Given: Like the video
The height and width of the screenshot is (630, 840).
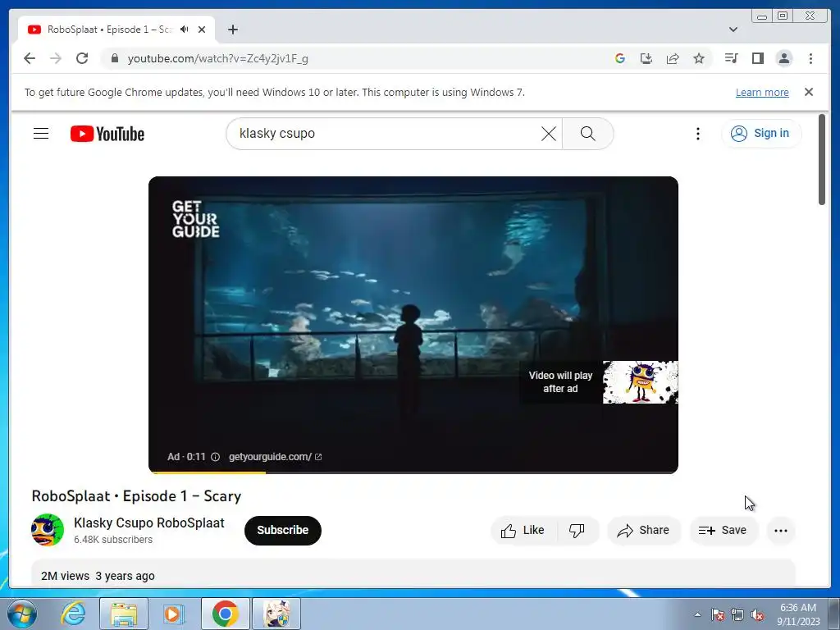Looking at the screenshot, I should click(523, 531).
